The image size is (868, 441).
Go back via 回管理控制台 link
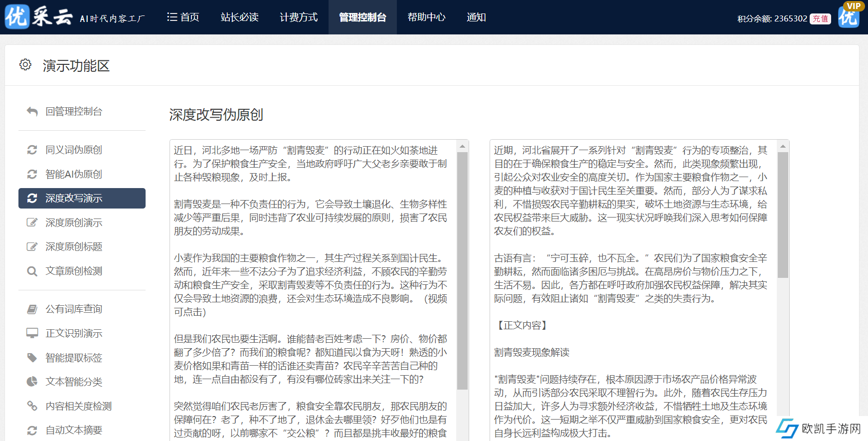(x=74, y=112)
